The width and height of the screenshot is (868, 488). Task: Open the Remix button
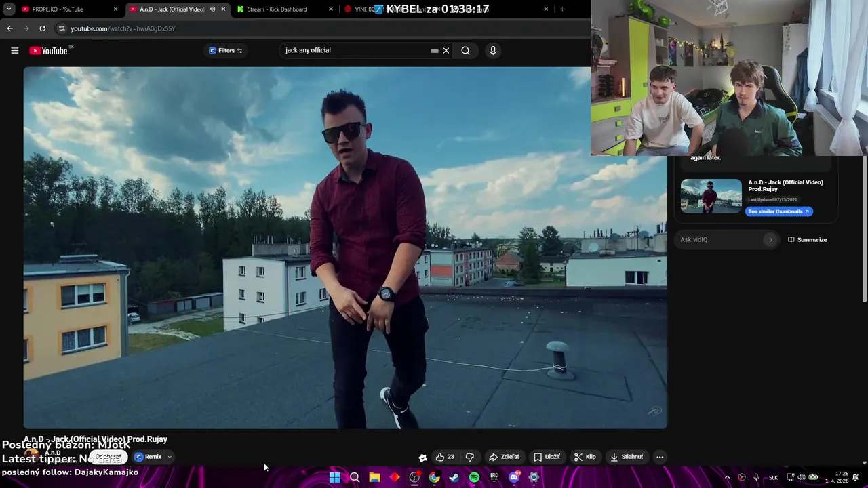(x=149, y=457)
